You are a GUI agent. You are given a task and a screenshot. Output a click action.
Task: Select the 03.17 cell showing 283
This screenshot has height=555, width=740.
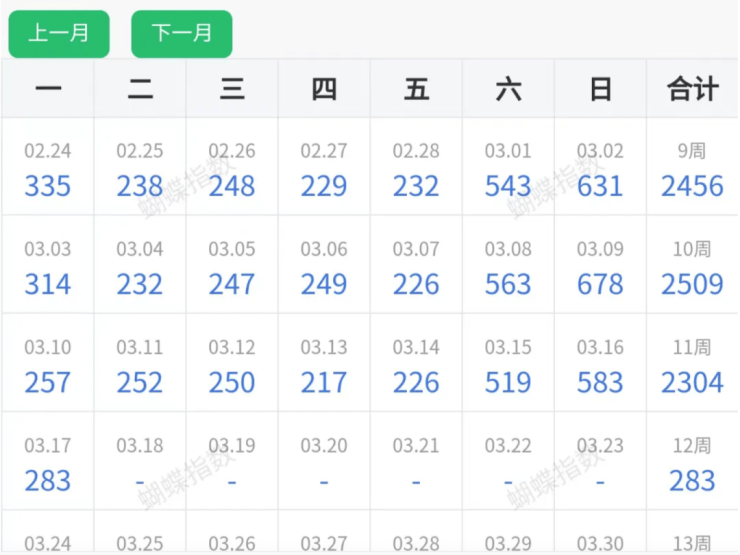[48, 464]
